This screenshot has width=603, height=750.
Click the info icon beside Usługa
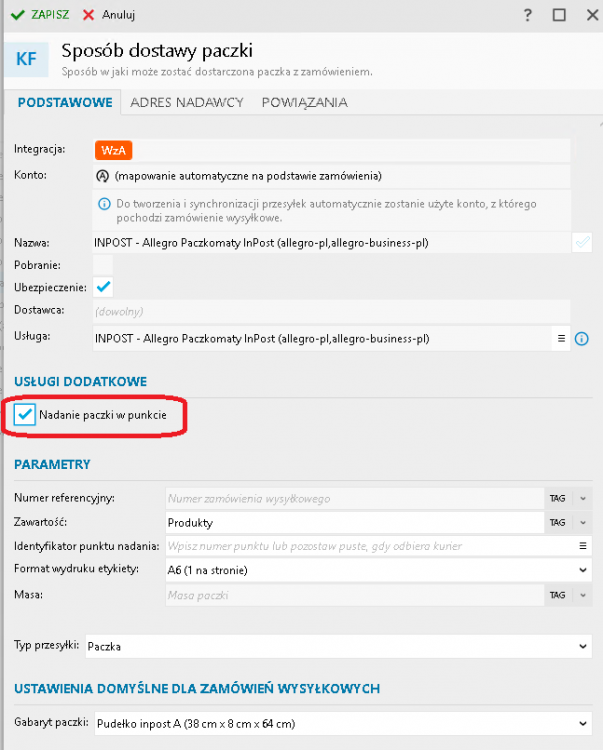pyautogui.click(x=582, y=339)
